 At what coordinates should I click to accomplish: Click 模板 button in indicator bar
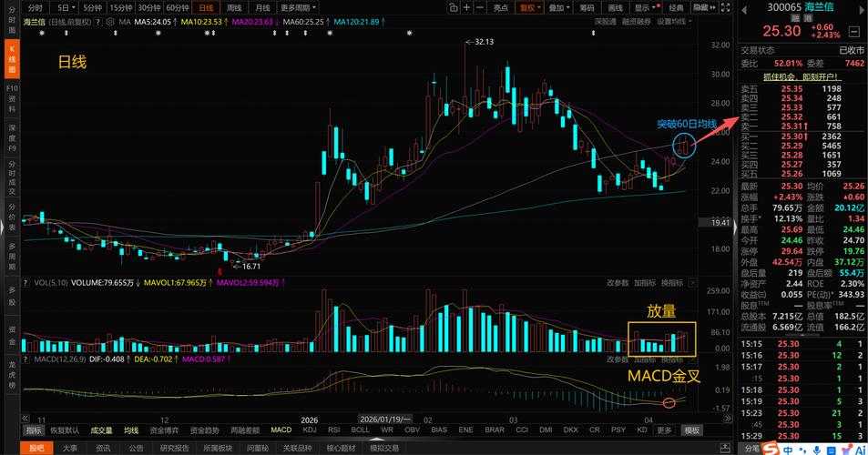click(691, 430)
